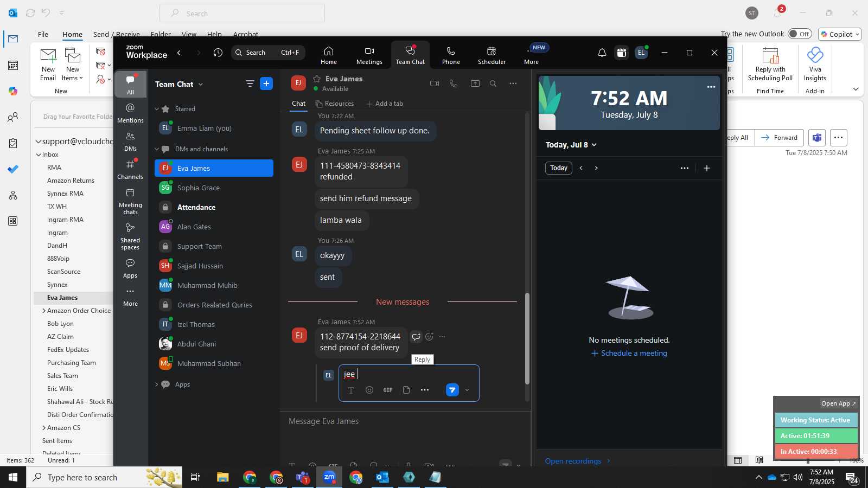
Task: Open DMs in Zoom sidebar
Action: point(130,141)
